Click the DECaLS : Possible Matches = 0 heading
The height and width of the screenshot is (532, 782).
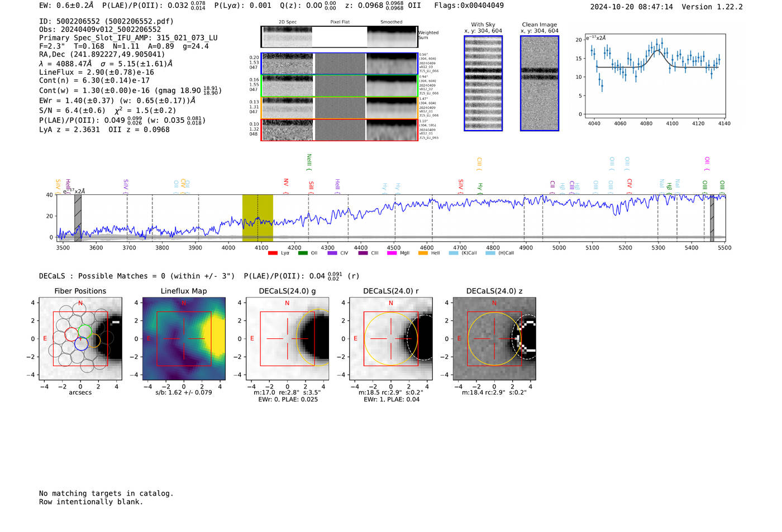[137, 276]
